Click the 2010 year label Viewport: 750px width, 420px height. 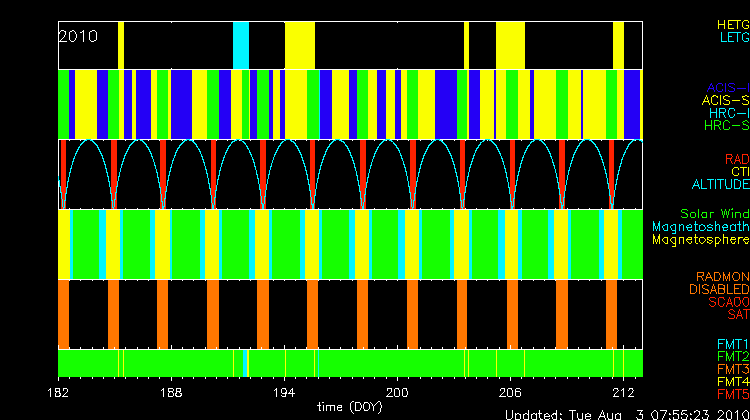78,36
